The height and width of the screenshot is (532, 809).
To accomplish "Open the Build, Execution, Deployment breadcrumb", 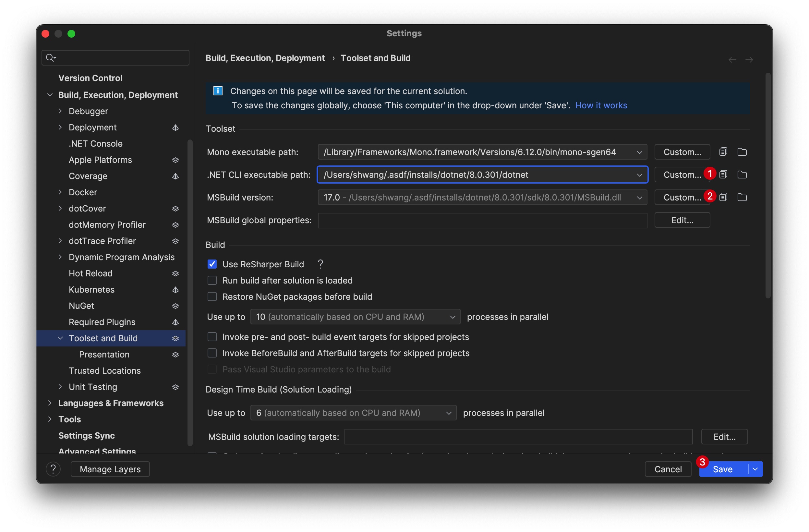I will [x=265, y=58].
